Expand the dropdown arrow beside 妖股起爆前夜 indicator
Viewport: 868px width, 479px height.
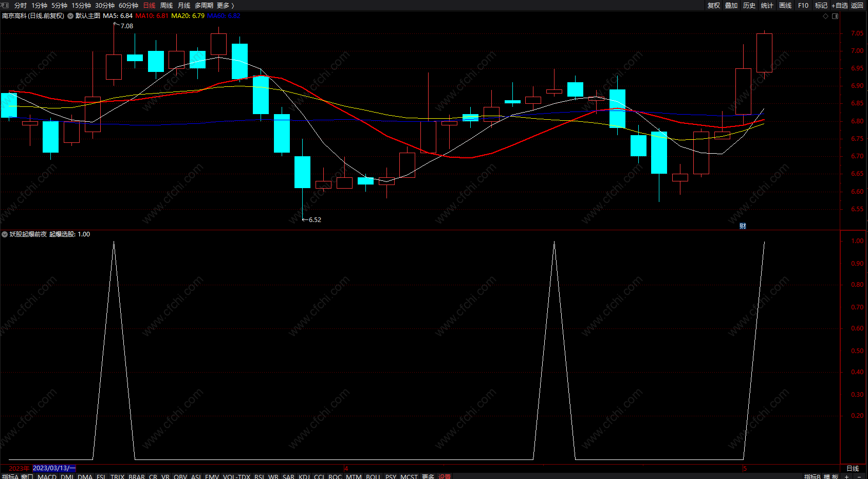(x=5, y=234)
